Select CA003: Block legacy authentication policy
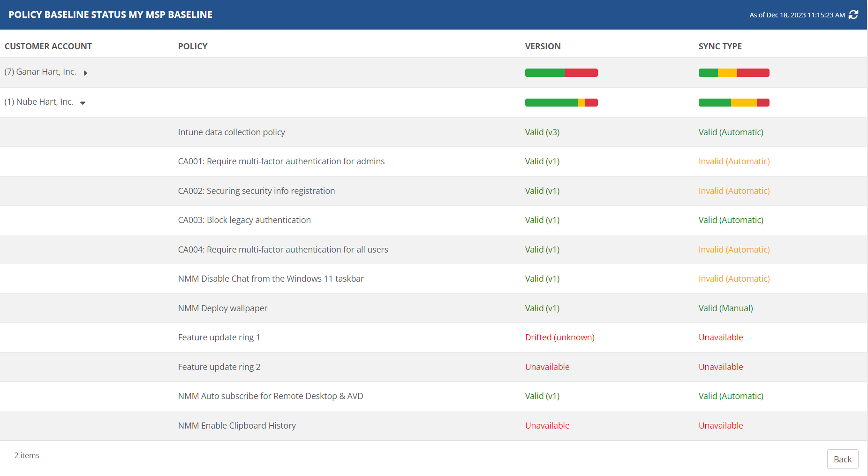The image size is (868, 476). (x=244, y=220)
